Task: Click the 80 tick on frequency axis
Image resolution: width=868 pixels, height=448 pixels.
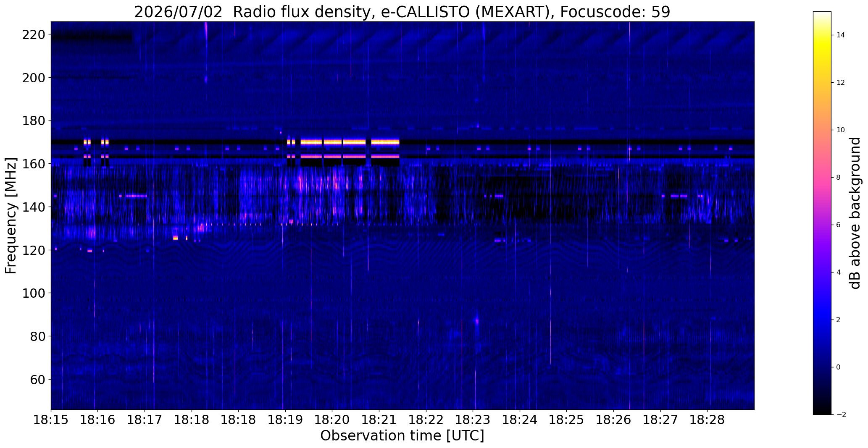Action: 37,336
